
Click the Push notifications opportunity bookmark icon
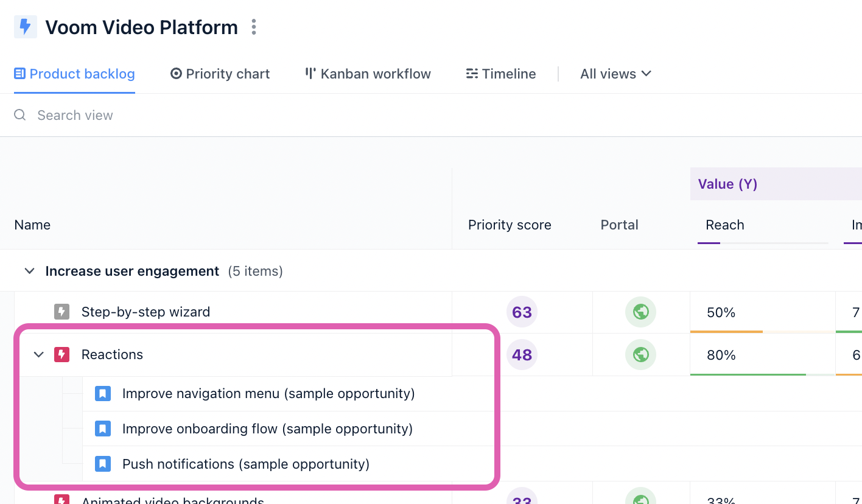[x=102, y=464]
